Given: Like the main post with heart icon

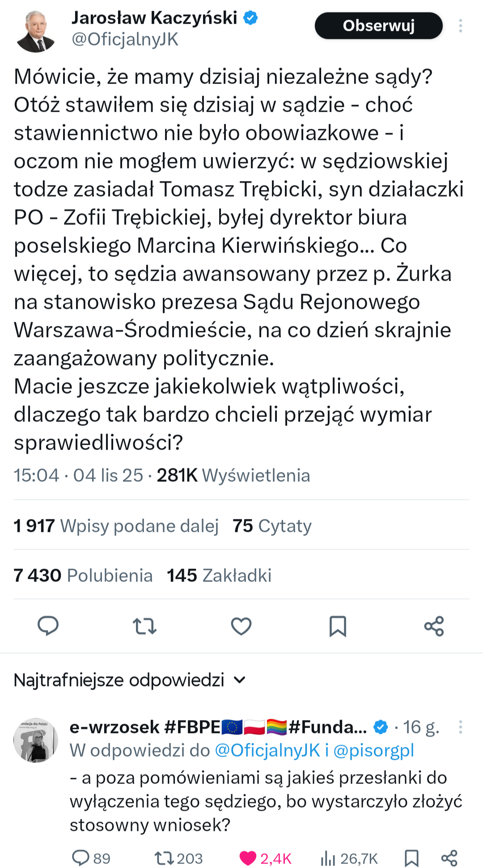Looking at the screenshot, I should [x=241, y=626].
